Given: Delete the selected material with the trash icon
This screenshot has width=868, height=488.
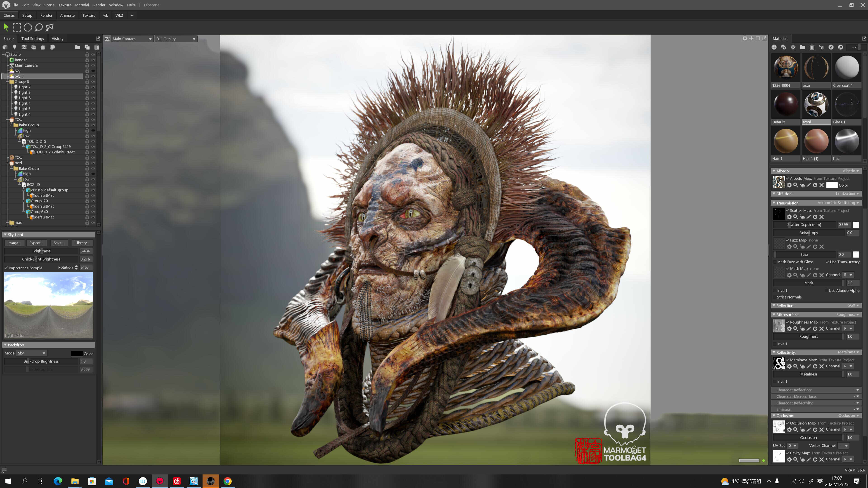Looking at the screenshot, I should point(812,47).
